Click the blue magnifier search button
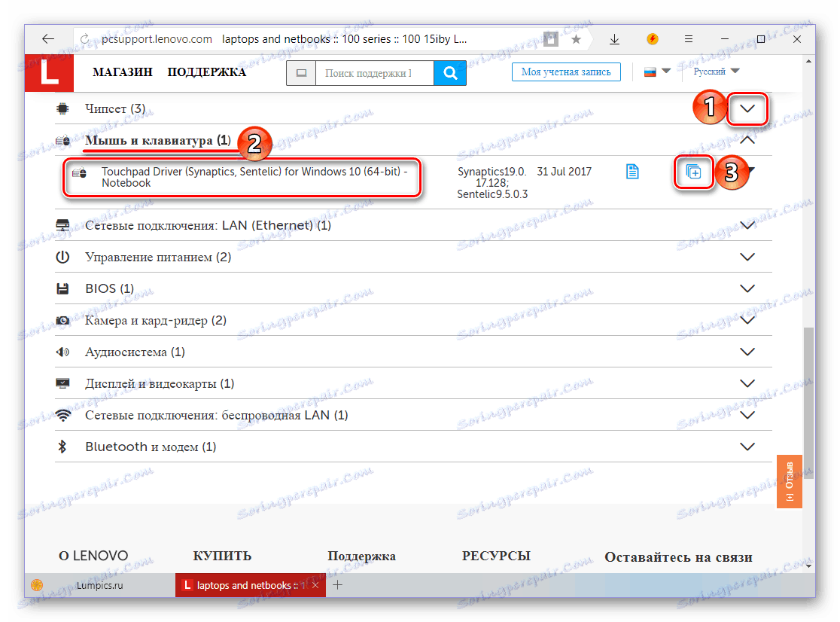The height and width of the screenshot is (622, 840). point(450,73)
